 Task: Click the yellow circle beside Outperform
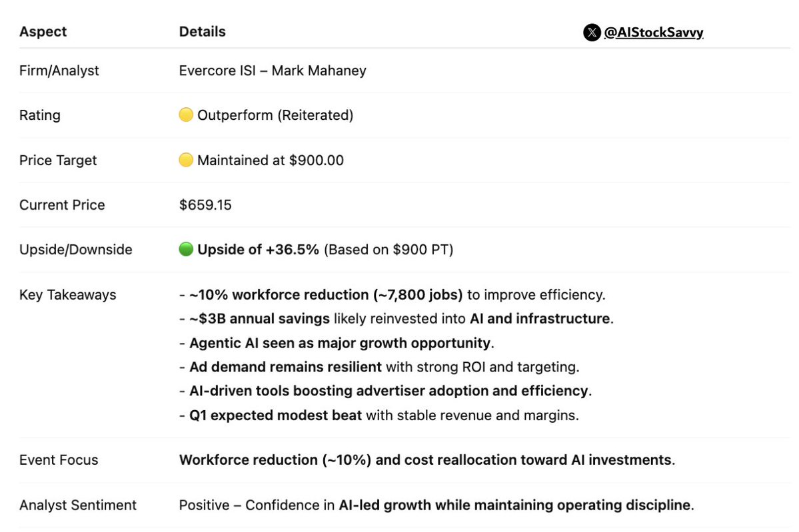[186, 115]
